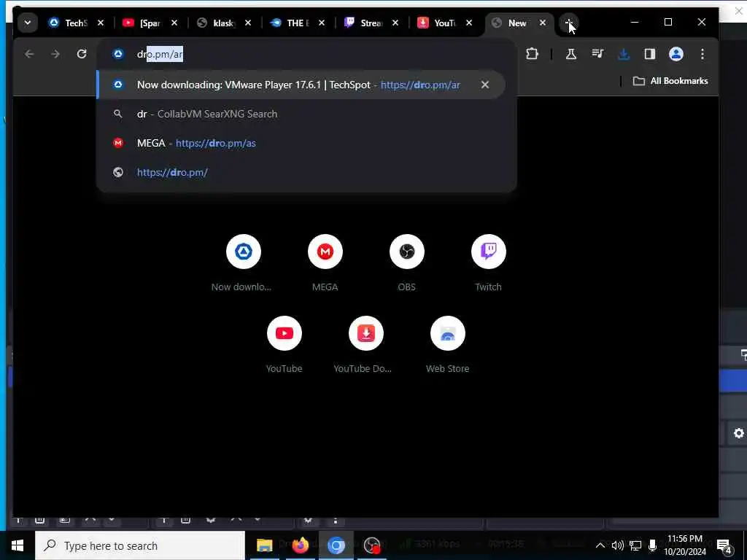Open the Chrome three-dot menu

(703, 54)
